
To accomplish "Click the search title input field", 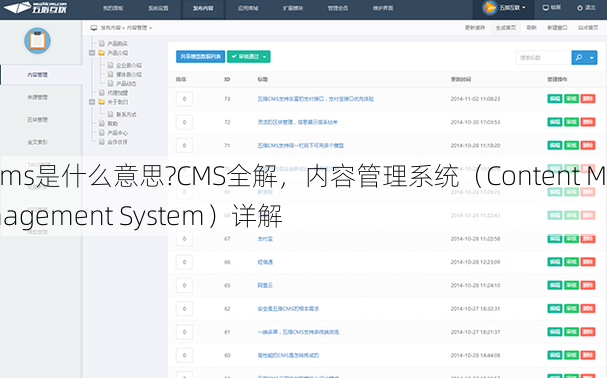I will pos(544,57).
